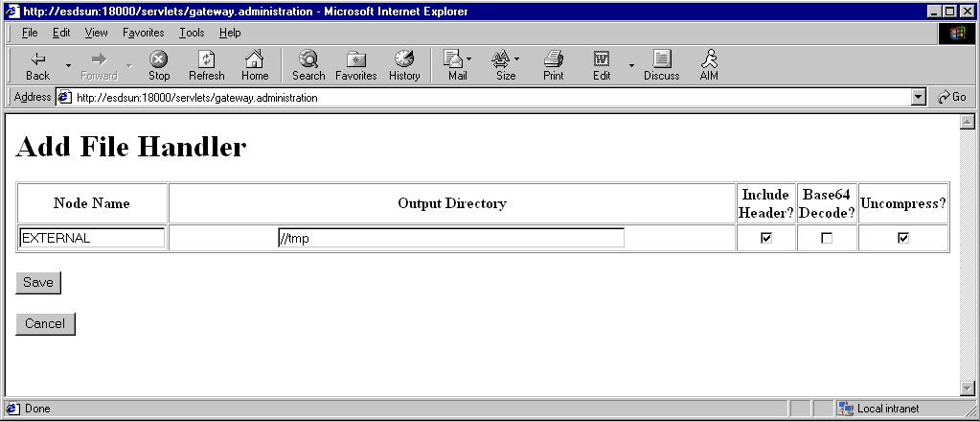Click the Output Directory text field

click(450, 238)
